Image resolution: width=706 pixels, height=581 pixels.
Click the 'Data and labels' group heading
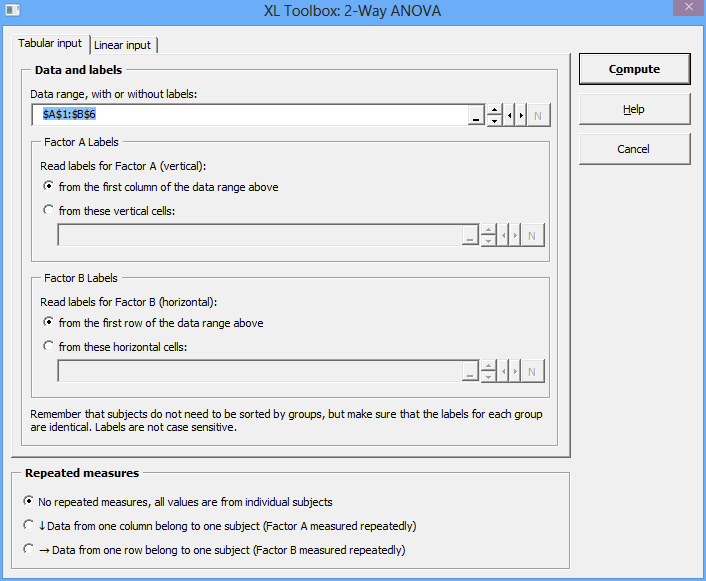(x=78, y=70)
